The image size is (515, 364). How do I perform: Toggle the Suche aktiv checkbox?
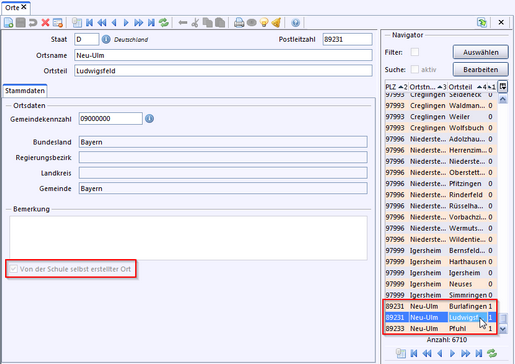415,69
